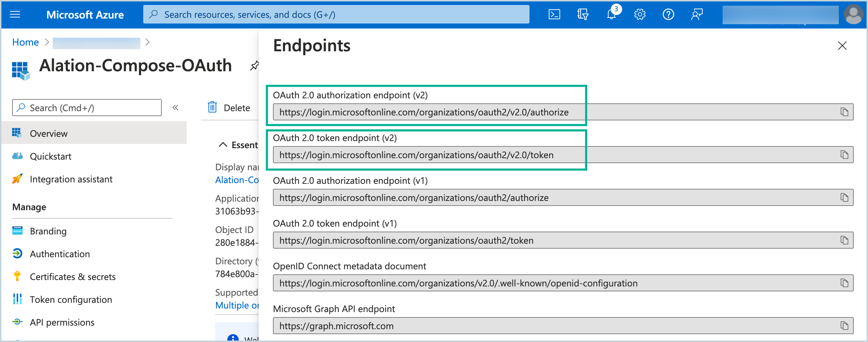
Task: Click the Quickstart cloud icon
Action: coord(17,156)
